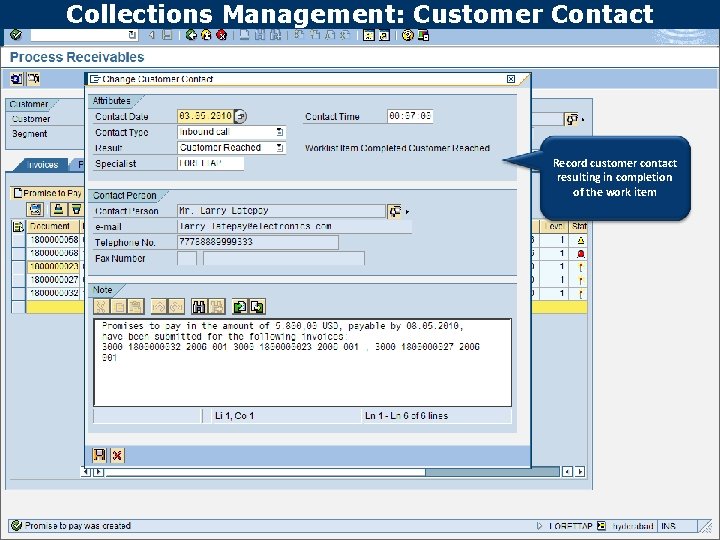Click the Specialist input field
This screenshot has height=540, width=720.
tap(211, 163)
